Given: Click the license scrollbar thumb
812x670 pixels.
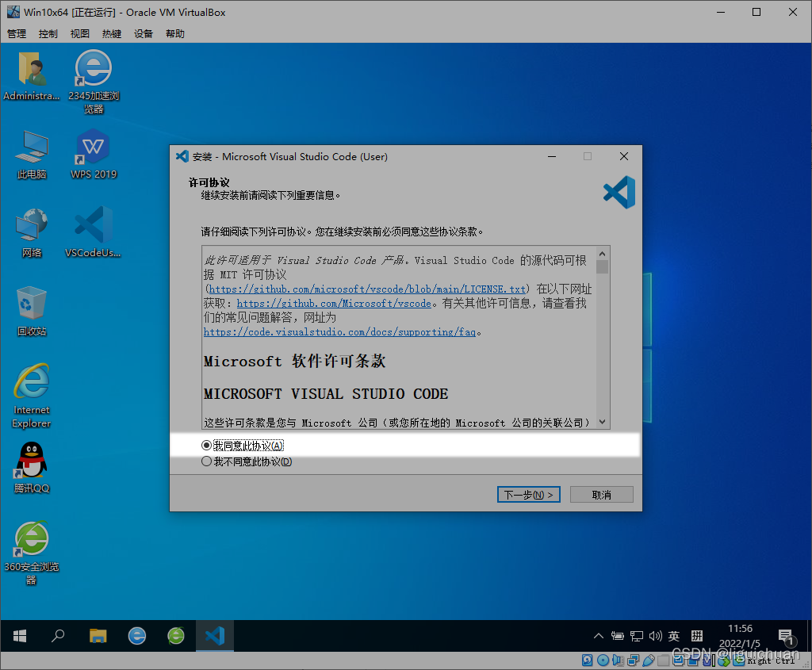Looking at the screenshot, I should [x=603, y=266].
